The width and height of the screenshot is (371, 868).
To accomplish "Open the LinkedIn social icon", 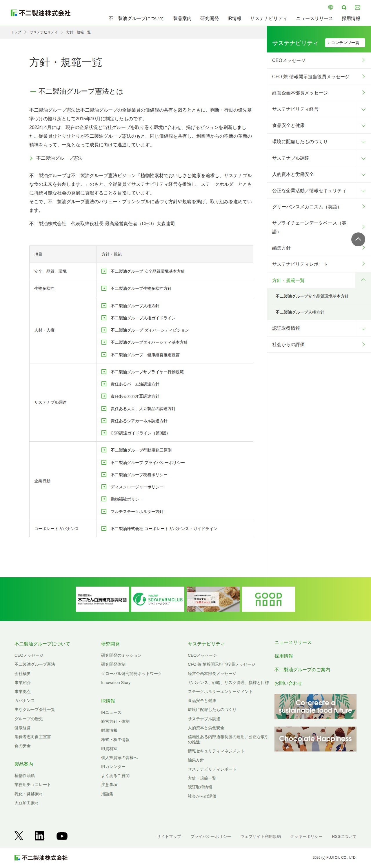I will coord(39,835).
